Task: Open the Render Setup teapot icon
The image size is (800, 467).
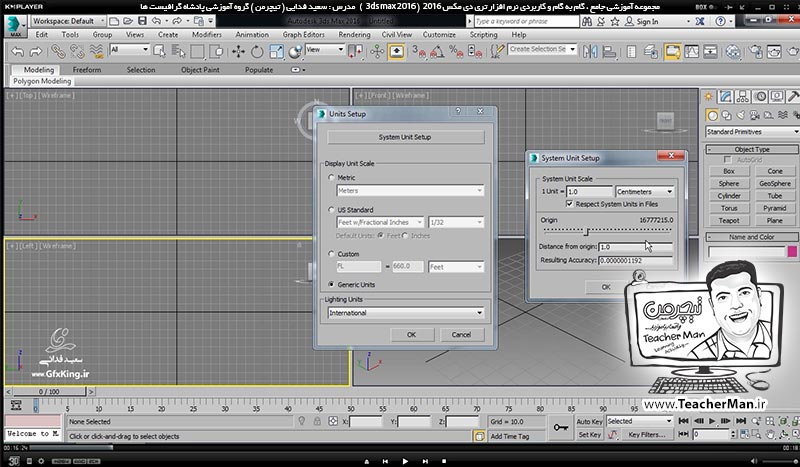Action: (x=756, y=52)
